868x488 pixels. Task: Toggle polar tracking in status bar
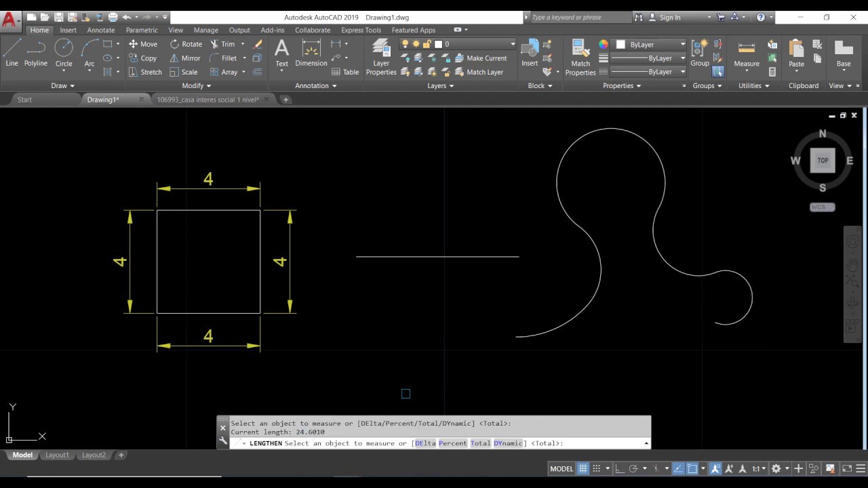pos(633,468)
